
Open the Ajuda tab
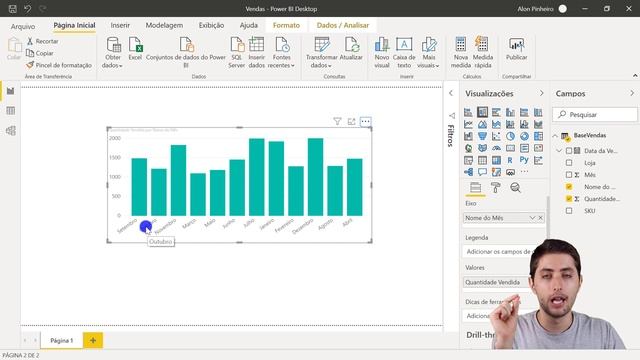point(249,25)
